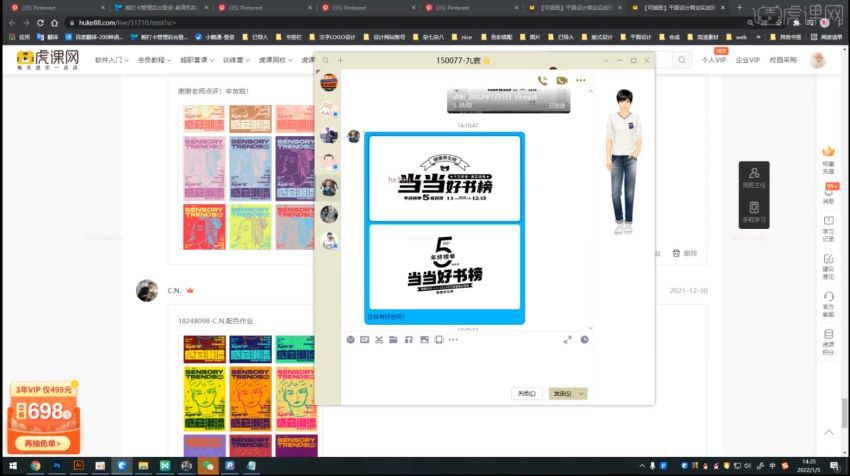Screen dimensions: 850x476
Task: Open the bottom 5 年终榜单 logo image in chat
Action: point(445,267)
